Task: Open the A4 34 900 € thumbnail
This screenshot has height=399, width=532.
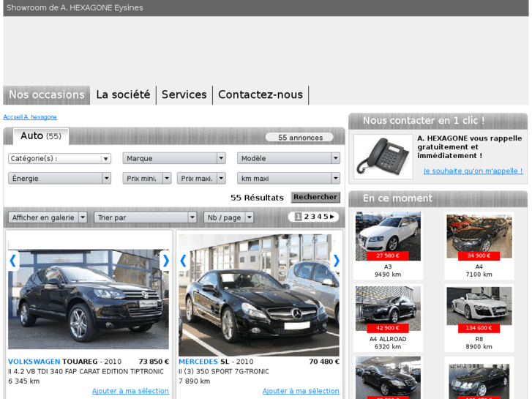Action: pos(479,236)
